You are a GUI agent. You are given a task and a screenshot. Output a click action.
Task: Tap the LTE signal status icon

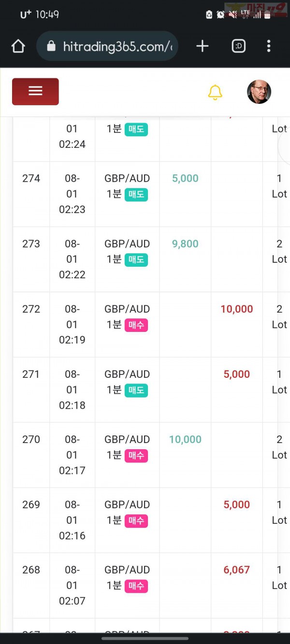point(246,14)
